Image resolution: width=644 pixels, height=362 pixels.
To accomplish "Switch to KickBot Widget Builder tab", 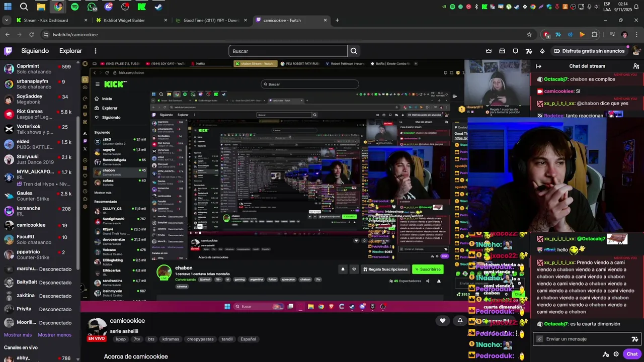I will click(x=132, y=20).
